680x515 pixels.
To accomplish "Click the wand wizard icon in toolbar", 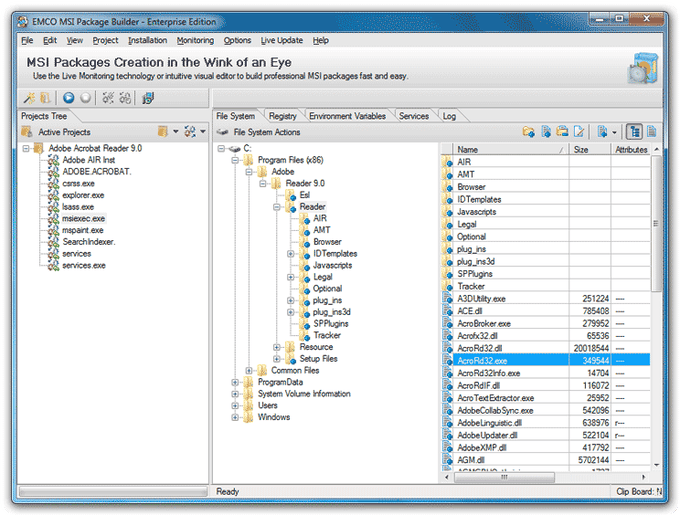I will coord(30,98).
